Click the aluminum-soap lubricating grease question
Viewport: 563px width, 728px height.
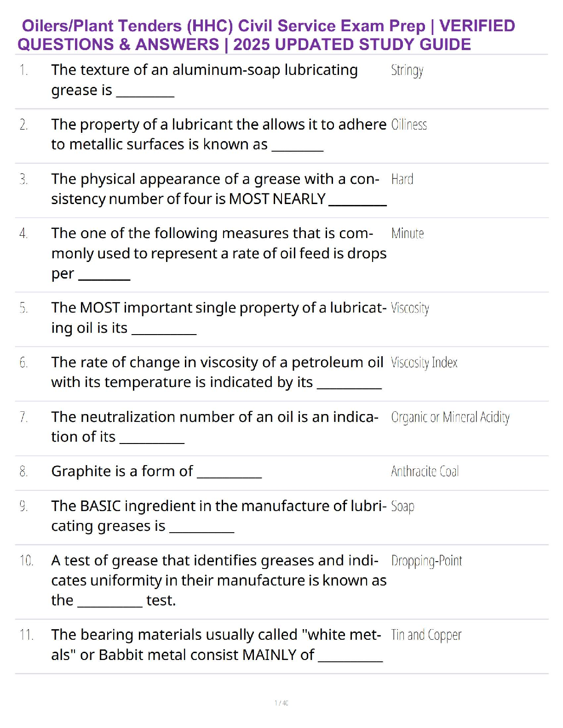coord(204,80)
